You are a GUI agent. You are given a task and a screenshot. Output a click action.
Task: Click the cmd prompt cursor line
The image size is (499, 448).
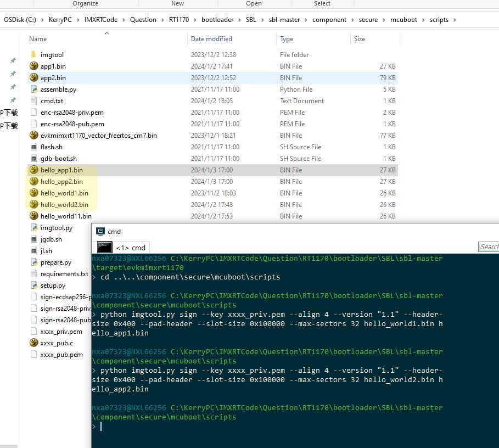(x=101, y=427)
